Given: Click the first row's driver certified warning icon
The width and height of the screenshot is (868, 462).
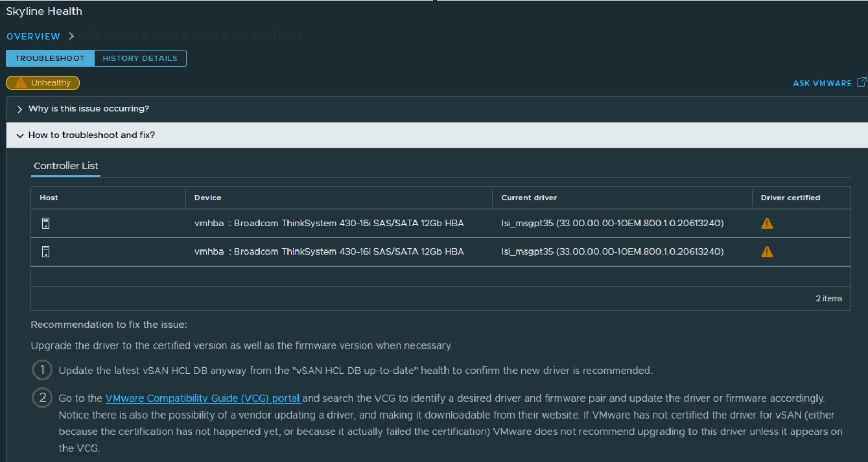Looking at the screenshot, I should pyautogui.click(x=767, y=224).
